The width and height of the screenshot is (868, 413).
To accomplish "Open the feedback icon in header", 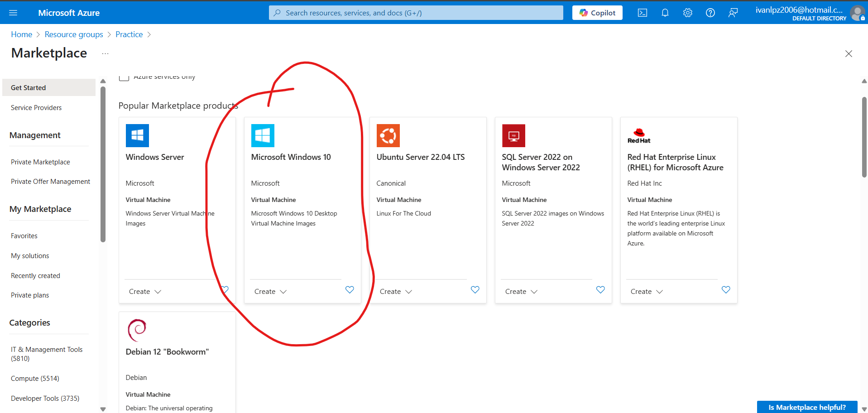I will (733, 13).
